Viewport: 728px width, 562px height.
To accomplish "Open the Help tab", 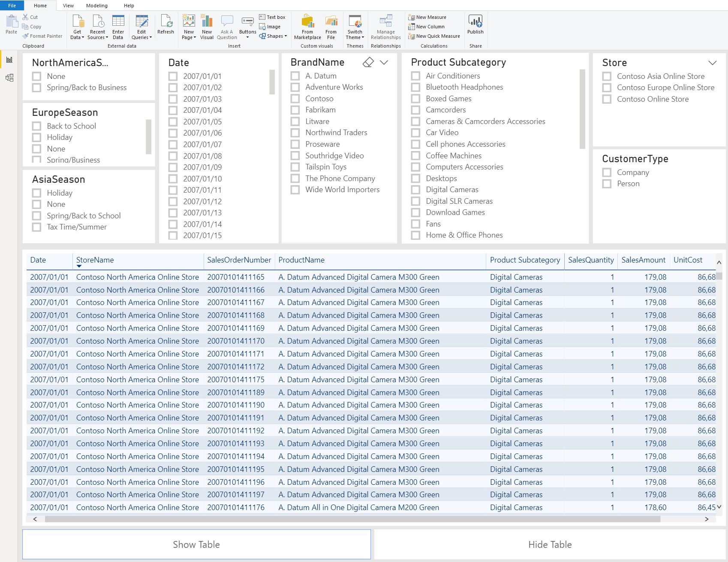I will 129,6.
